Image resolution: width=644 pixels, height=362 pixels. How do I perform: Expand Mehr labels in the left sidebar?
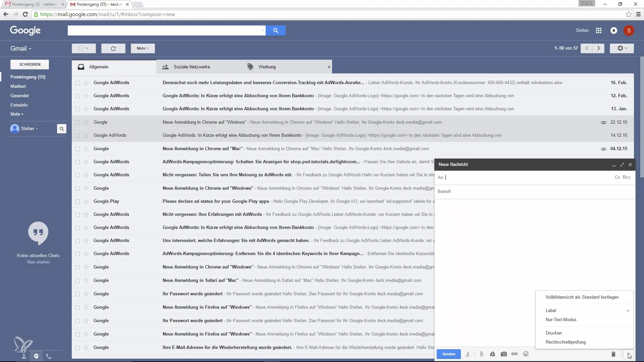click(x=17, y=114)
